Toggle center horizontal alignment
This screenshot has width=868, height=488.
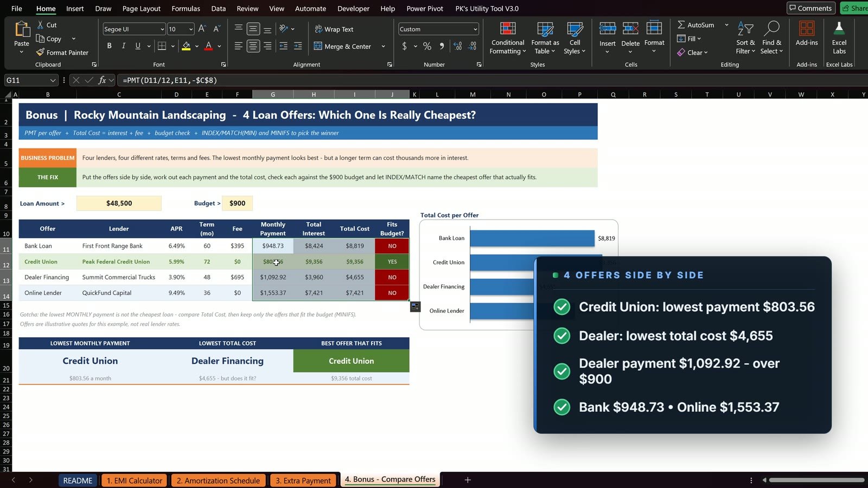[253, 46]
